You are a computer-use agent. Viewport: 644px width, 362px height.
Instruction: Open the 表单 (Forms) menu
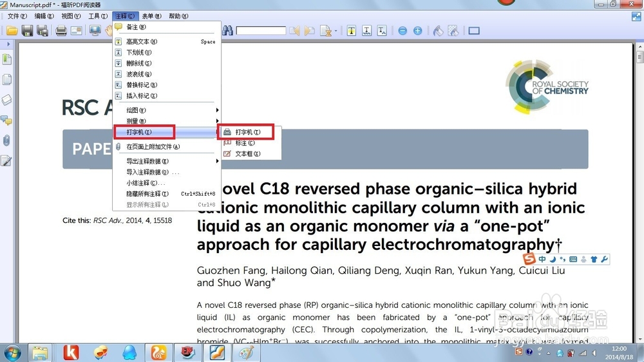coord(151,16)
